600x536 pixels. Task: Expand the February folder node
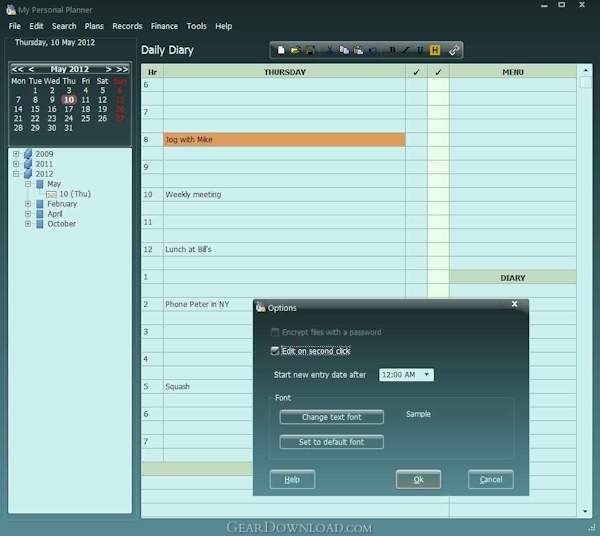point(28,204)
